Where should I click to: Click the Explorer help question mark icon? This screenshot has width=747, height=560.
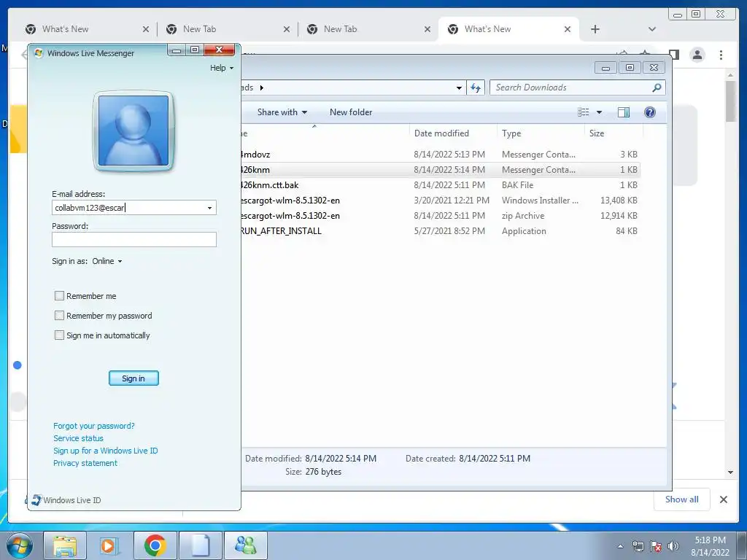click(649, 112)
